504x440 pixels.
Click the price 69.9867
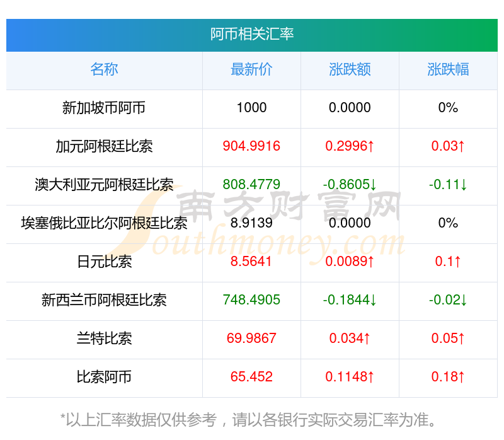251,339
